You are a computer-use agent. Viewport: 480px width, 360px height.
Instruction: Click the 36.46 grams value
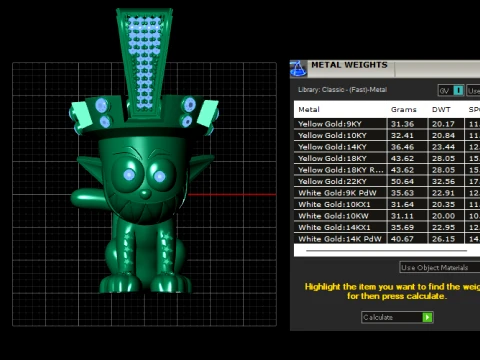[402, 147]
